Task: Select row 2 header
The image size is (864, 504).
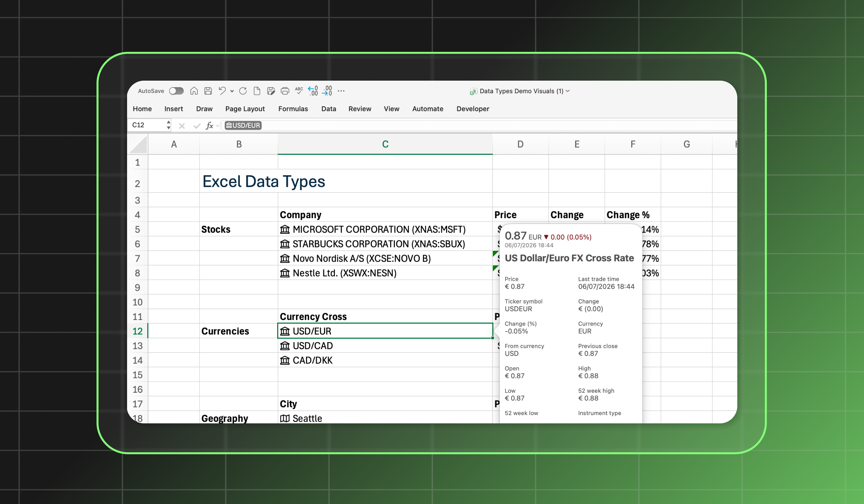Action: click(x=138, y=181)
